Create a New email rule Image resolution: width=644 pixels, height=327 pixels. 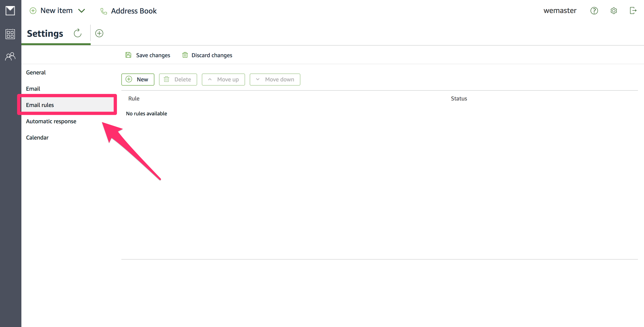tap(138, 80)
